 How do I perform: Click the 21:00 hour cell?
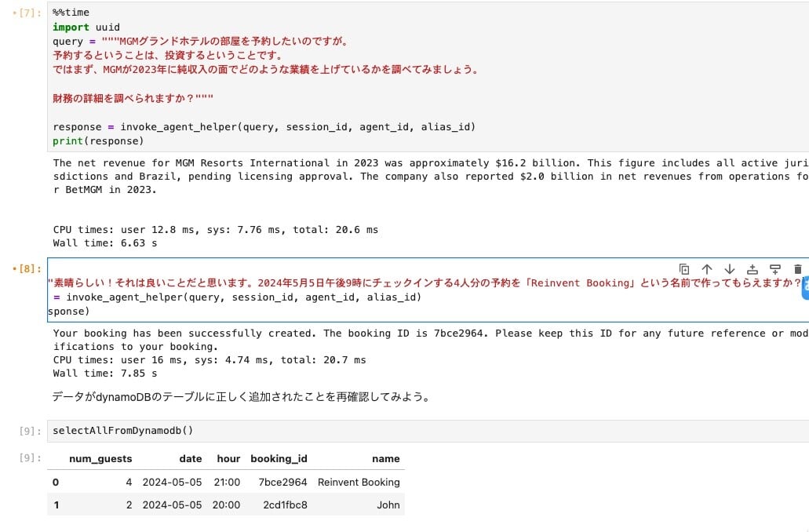(227, 482)
